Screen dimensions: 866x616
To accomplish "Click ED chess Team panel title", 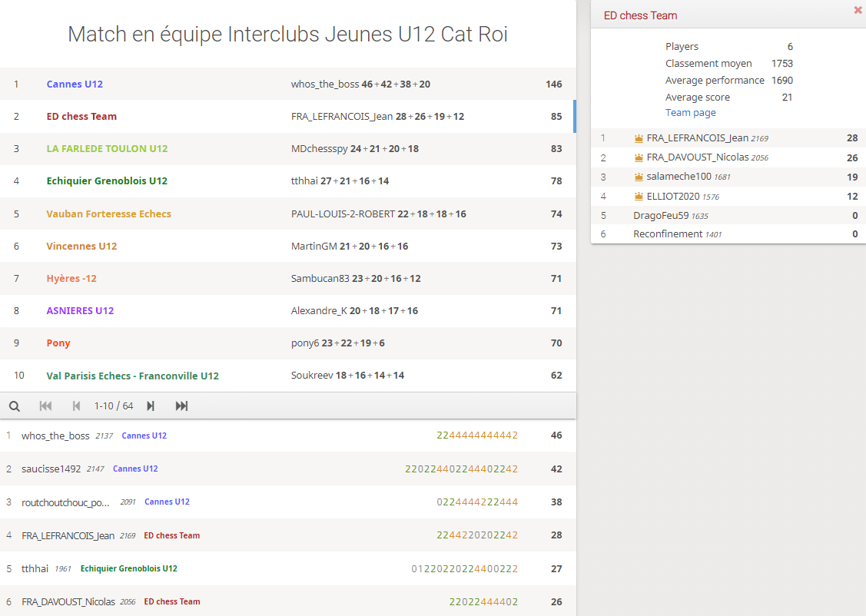I will (x=640, y=15).
